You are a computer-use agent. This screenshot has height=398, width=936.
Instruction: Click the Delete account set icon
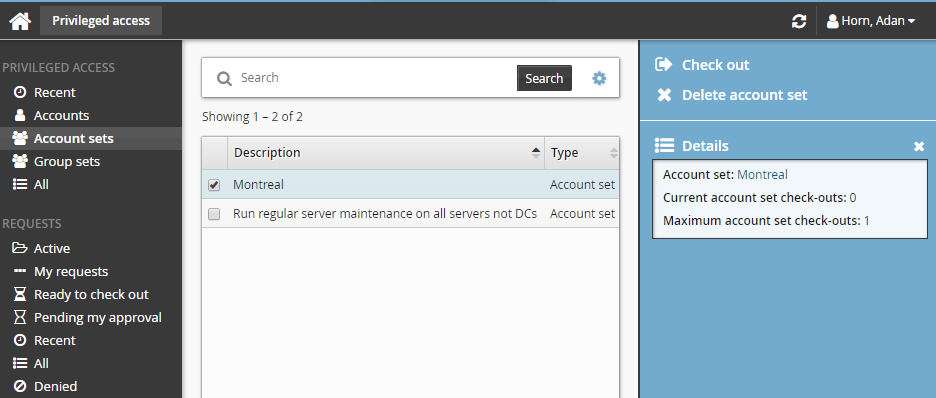click(x=664, y=95)
